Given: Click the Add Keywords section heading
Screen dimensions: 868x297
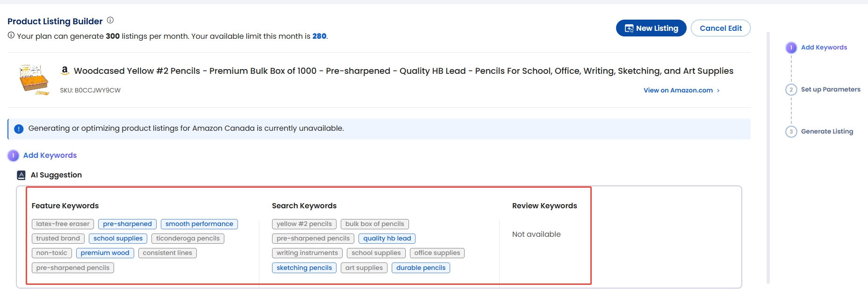Looking at the screenshot, I should 50,156.
